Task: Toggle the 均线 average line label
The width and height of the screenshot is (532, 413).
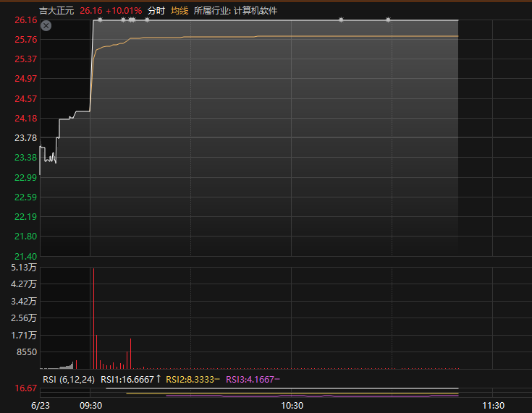Action: (180, 11)
